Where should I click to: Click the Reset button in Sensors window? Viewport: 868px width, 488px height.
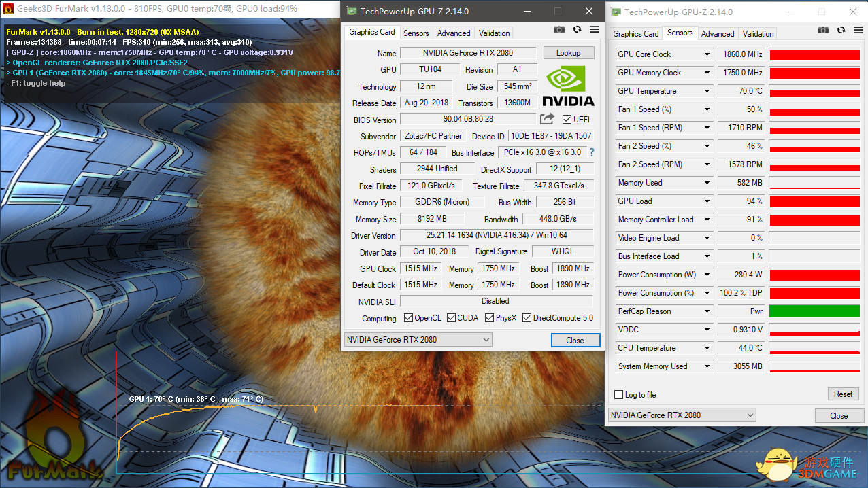[843, 394]
